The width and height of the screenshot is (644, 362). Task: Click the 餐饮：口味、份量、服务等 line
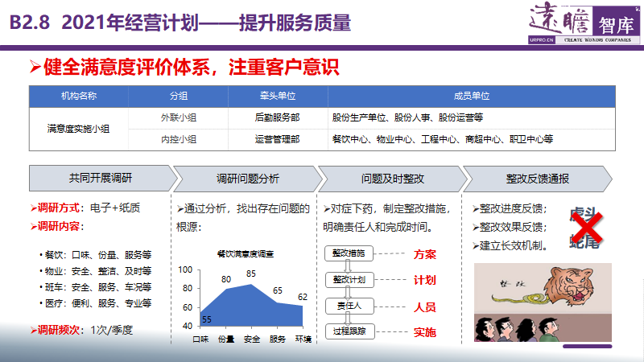tap(95, 255)
